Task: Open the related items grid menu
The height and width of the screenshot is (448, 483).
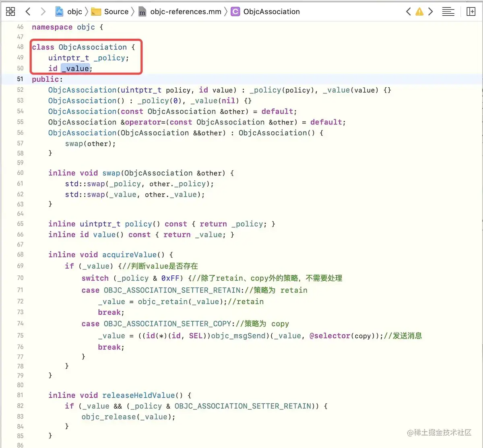Action: [x=10, y=12]
